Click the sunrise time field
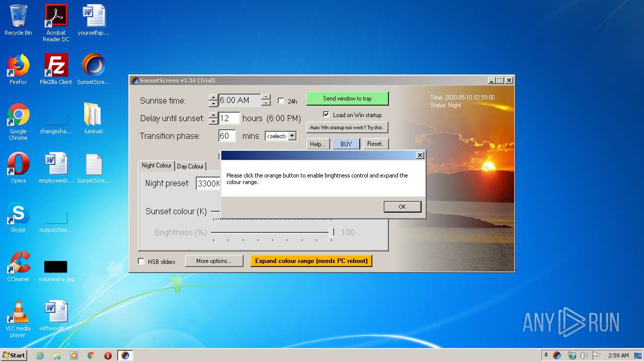The width and height of the screenshot is (644, 362). pos(239,101)
